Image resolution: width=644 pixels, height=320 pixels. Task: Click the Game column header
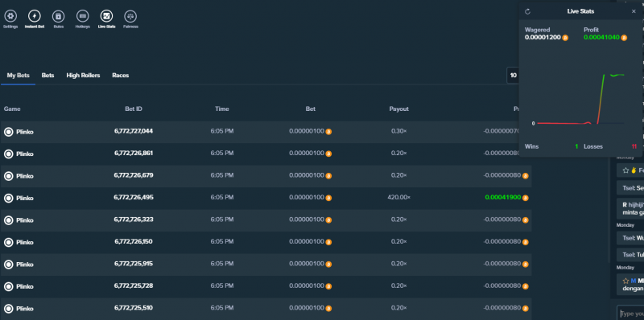click(x=12, y=109)
